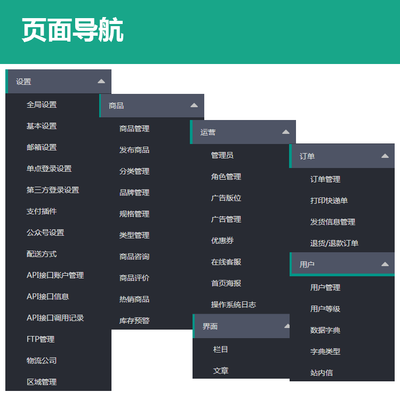Open 用户等级 item

point(325,309)
